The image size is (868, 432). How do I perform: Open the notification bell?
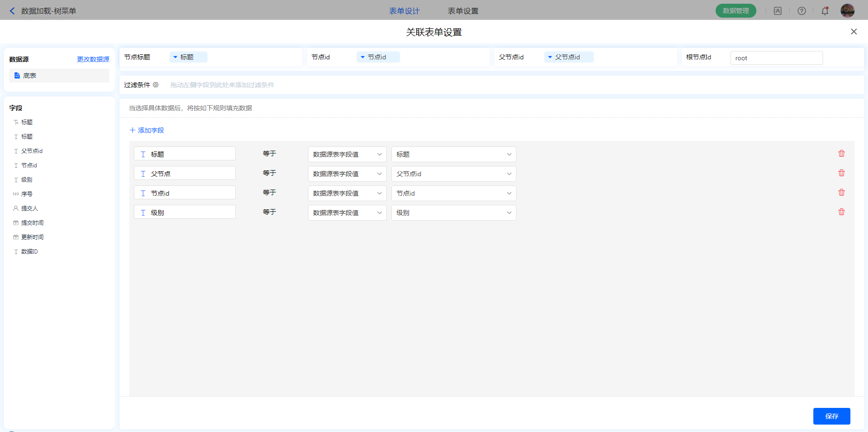(x=824, y=11)
